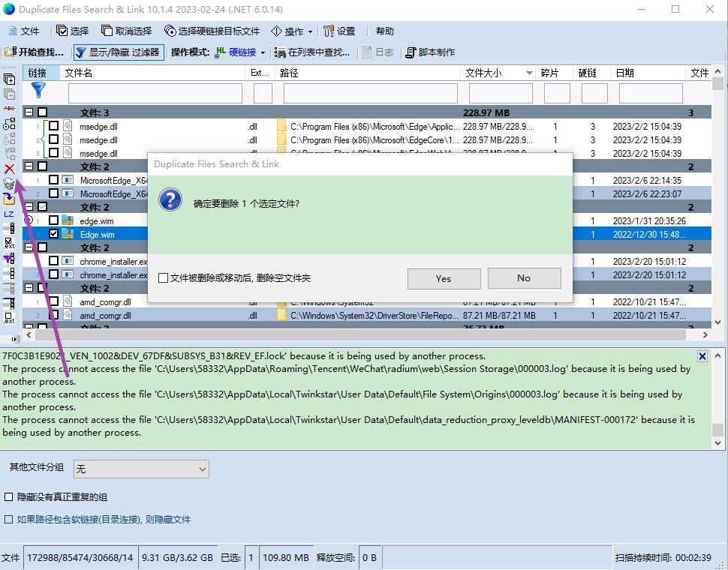This screenshot has width=728, height=570.
Task: Tick the checkbox for the first msedge.dll row
Action: (x=53, y=126)
